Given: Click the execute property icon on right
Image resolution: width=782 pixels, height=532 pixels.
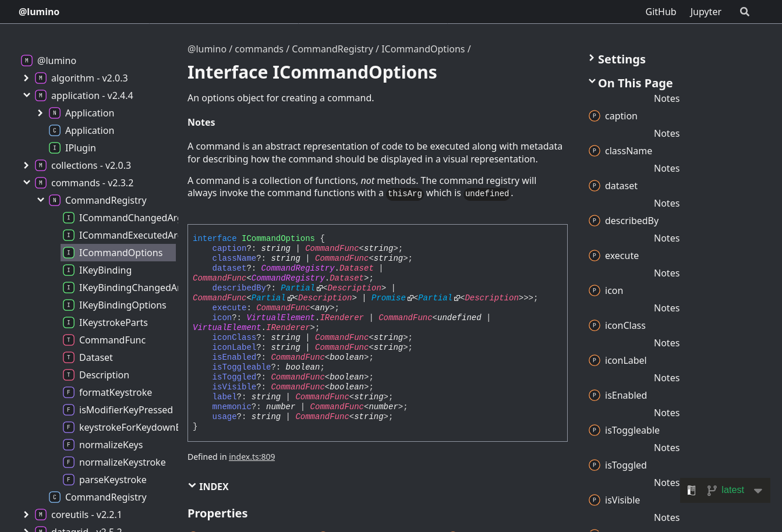Looking at the screenshot, I should click(x=595, y=256).
